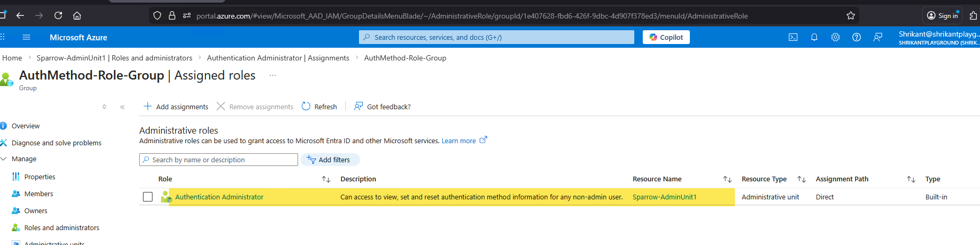Open Diagnose and solve problems
This screenshot has width=980, height=245.
(56, 143)
